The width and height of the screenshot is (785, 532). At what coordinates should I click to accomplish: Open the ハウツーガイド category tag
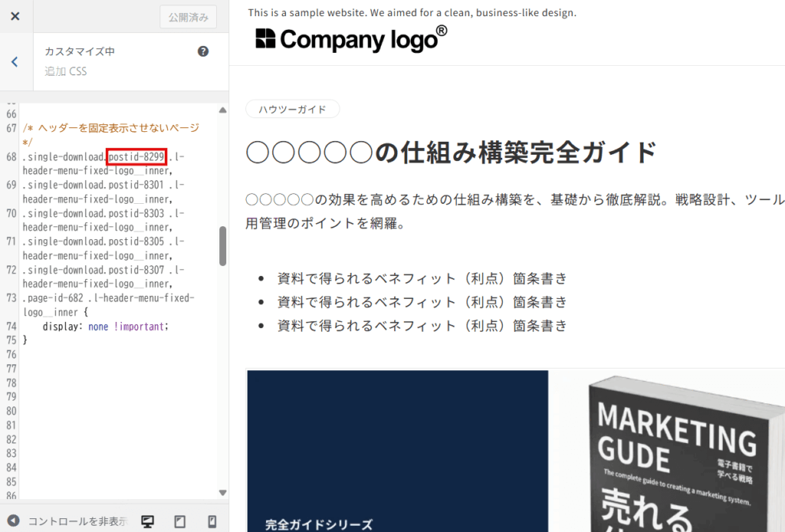click(292, 110)
